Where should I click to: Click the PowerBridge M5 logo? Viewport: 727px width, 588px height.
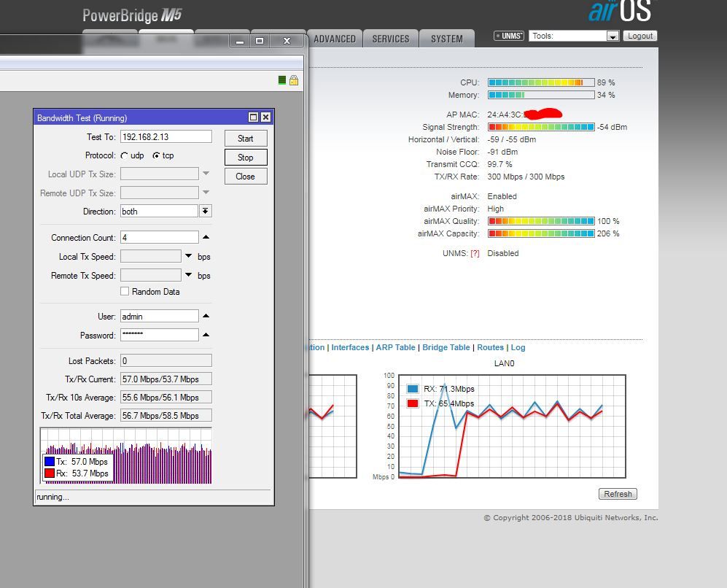coord(132,15)
